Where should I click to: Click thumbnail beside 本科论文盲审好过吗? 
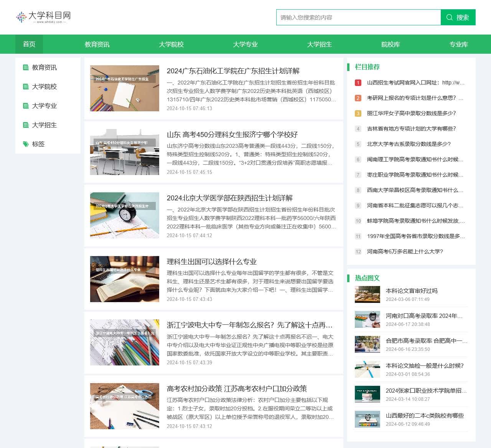coord(367,294)
